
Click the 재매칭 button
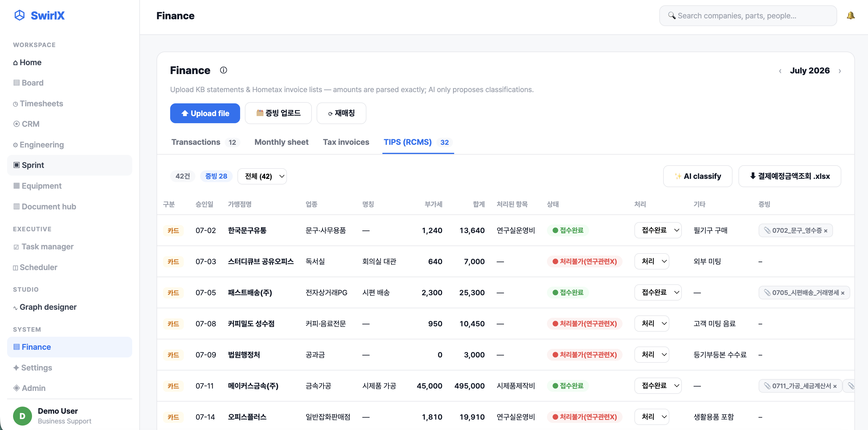click(x=341, y=113)
